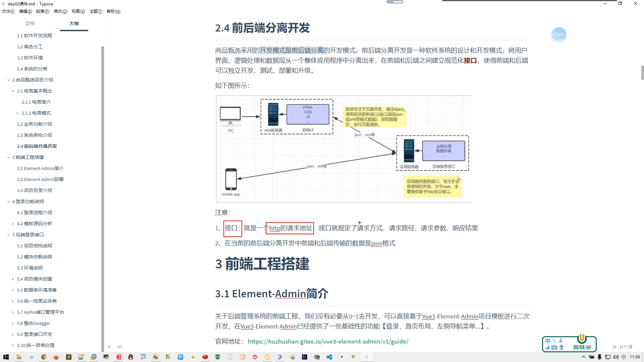644x362 pixels.
Task: Jump to 2.4 前后端分离开发 in outline
Action: 37,146
